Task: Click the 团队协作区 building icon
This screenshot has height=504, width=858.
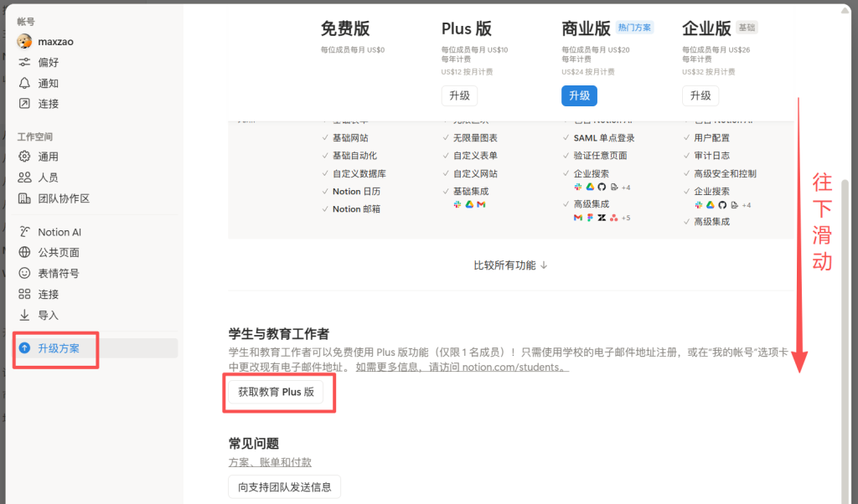Action: [x=24, y=198]
